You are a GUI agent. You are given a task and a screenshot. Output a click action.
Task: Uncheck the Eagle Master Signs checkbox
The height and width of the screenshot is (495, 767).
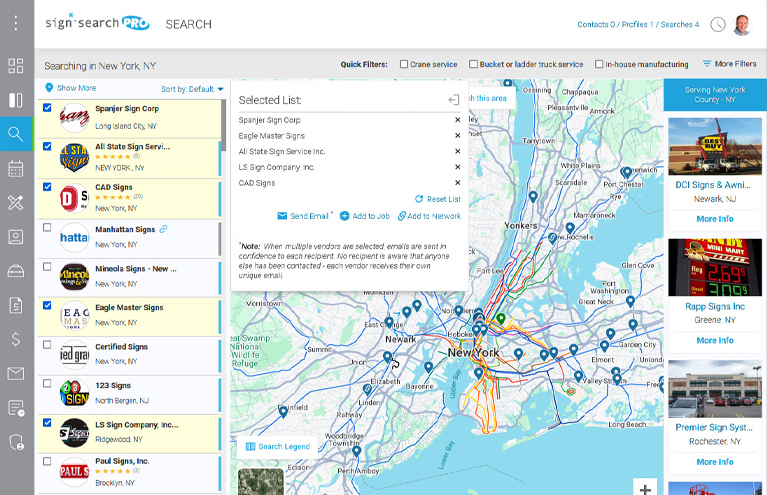[47, 306]
